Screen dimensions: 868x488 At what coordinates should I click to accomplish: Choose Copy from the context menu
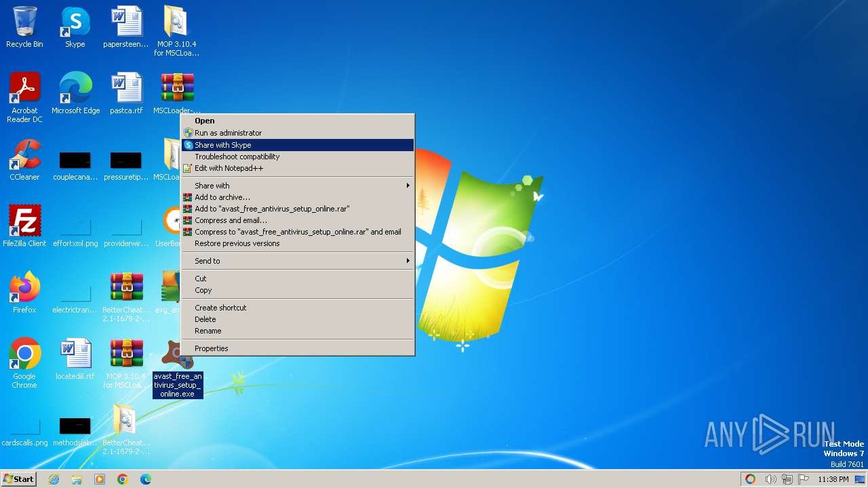click(298, 290)
